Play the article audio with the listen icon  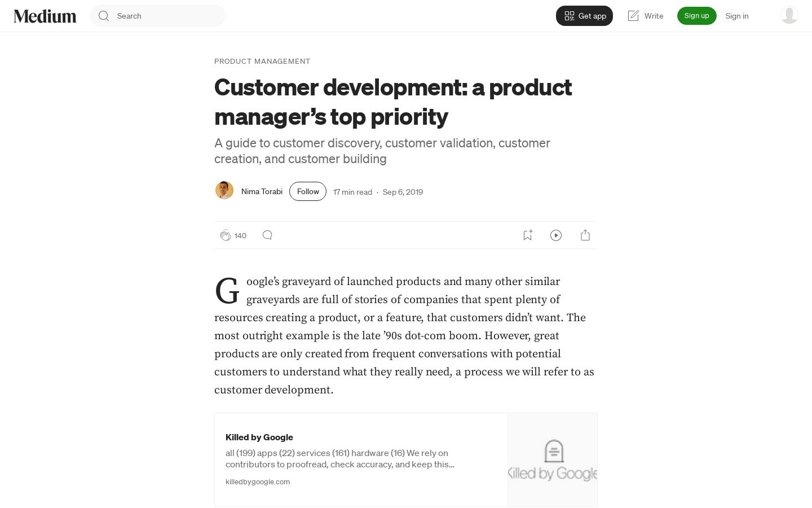[x=556, y=235]
